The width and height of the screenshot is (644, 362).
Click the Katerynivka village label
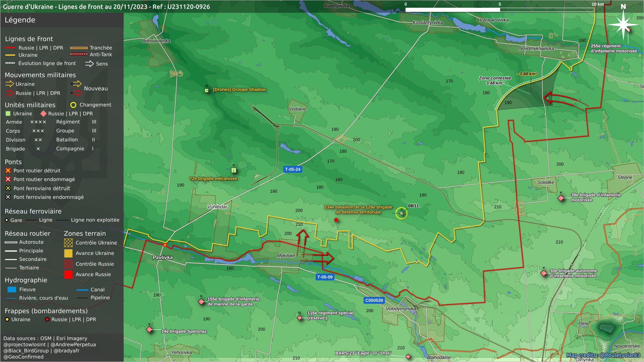[337, 6]
